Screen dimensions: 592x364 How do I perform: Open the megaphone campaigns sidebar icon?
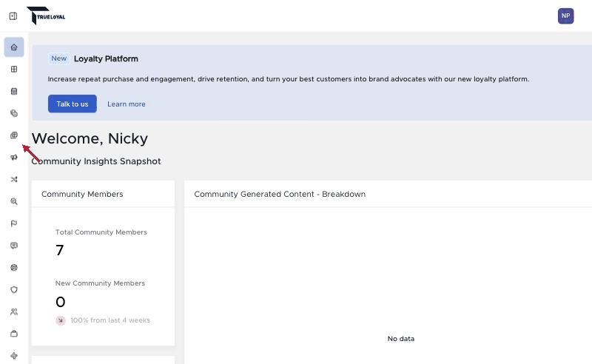tap(14, 157)
